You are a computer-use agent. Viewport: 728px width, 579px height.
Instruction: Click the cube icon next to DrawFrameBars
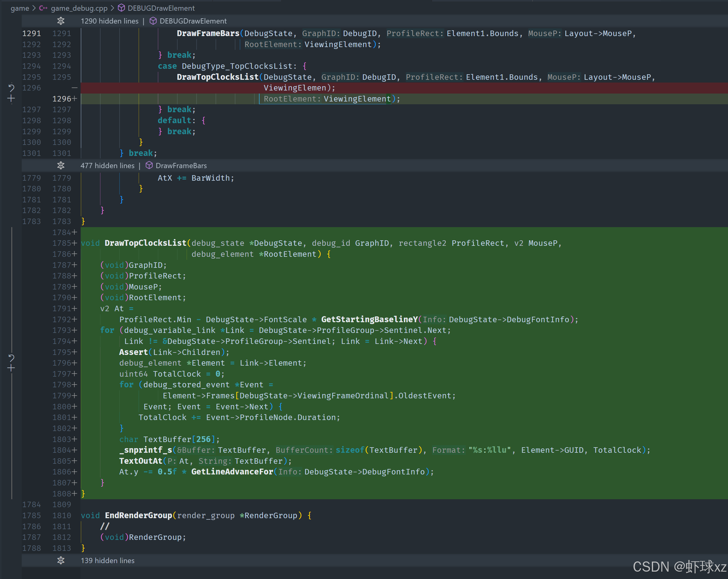coord(149,165)
